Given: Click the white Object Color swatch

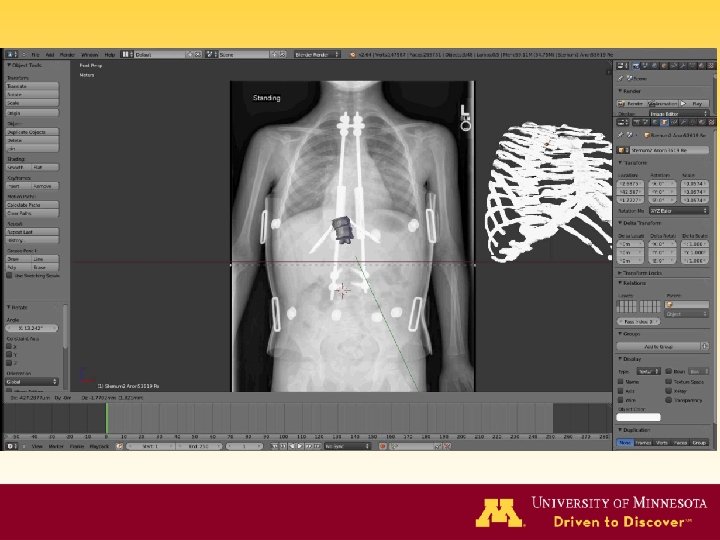Looking at the screenshot, I should coord(638,417).
